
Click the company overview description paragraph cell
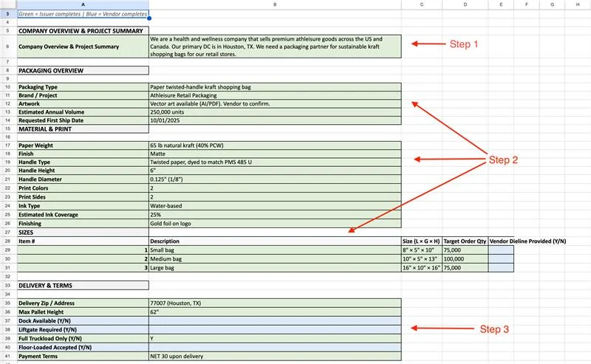coord(275,47)
